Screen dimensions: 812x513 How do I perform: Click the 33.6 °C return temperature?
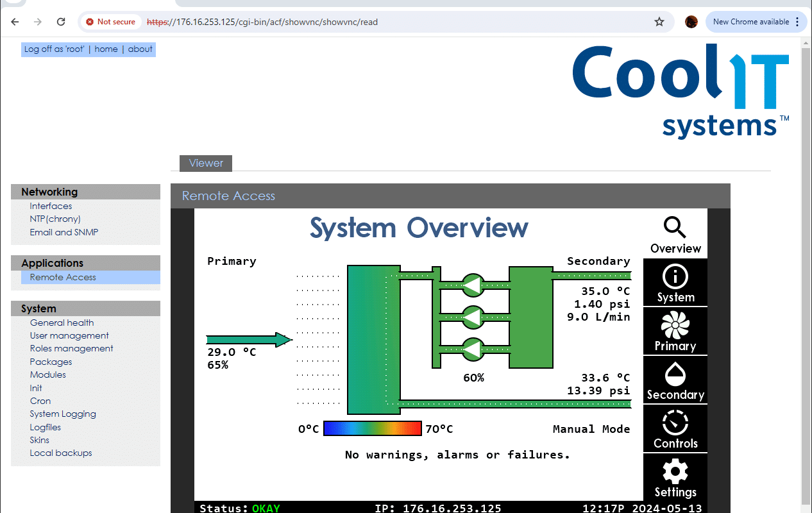[x=605, y=378]
